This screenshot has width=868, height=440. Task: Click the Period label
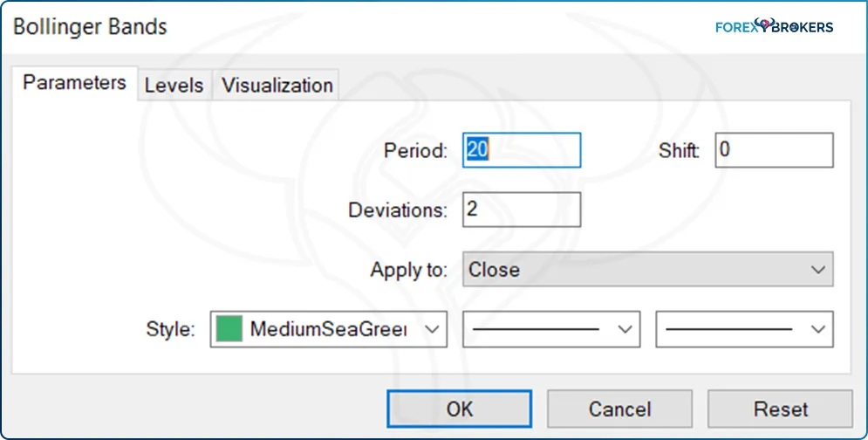(415, 151)
